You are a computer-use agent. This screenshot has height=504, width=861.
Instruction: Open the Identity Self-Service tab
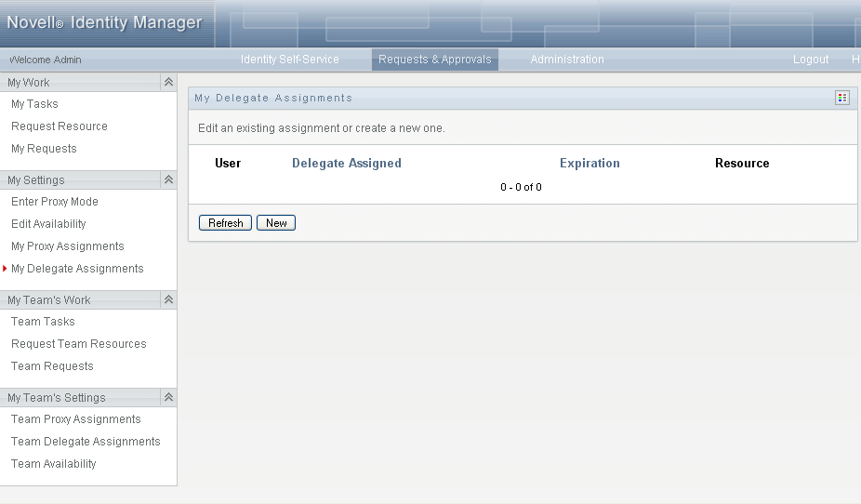tap(289, 60)
